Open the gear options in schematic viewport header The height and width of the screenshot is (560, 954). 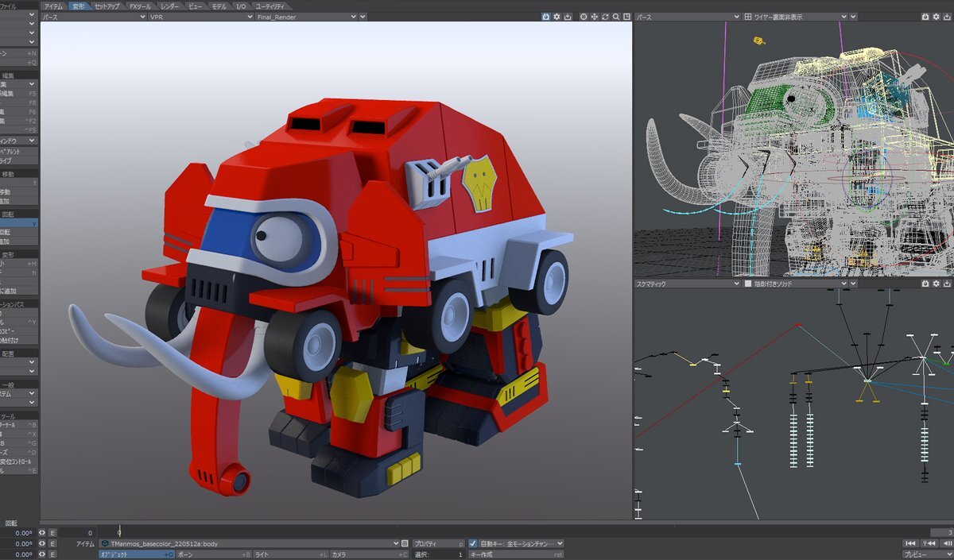(x=936, y=284)
